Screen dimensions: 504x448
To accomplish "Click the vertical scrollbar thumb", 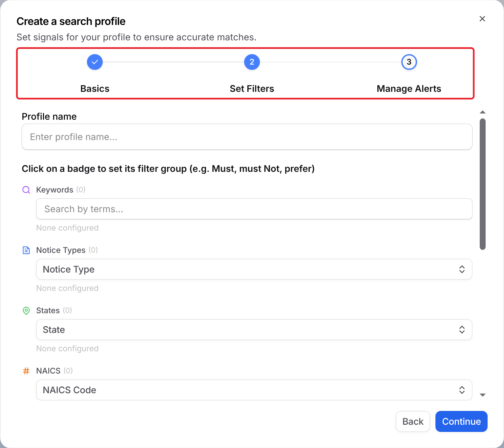I will (483, 184).
